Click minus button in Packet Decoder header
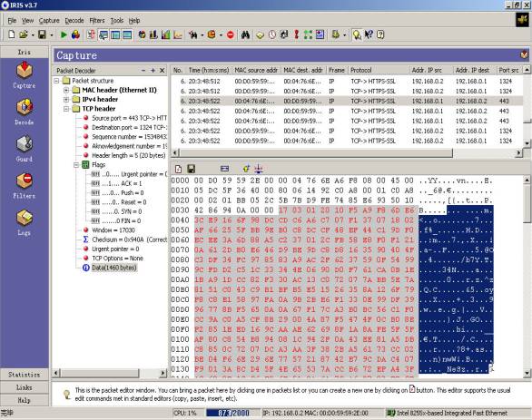Viewport: 532px width, 420px height. tap(143, 71)
